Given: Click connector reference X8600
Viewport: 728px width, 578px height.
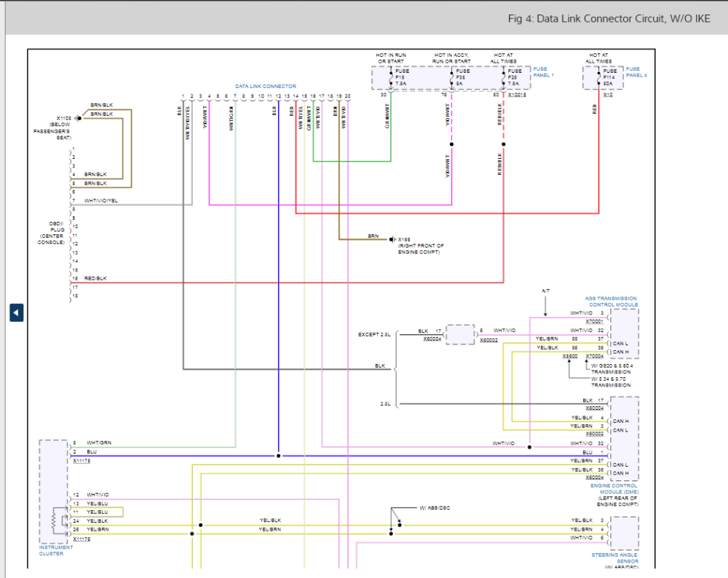Looking at the screenshot, I should [x=570, y=356].
